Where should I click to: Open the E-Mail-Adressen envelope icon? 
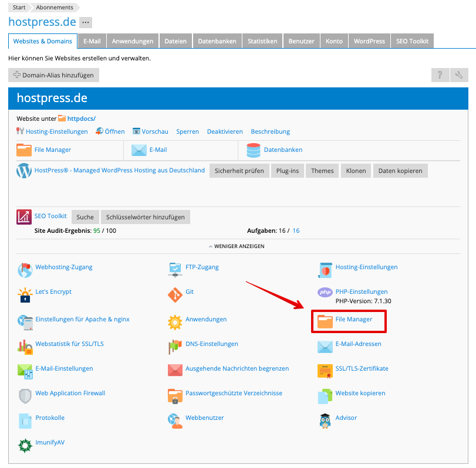325,347
